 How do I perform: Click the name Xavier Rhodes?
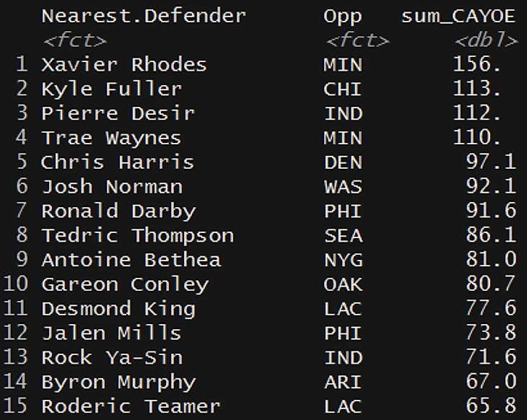pos(123,64)
